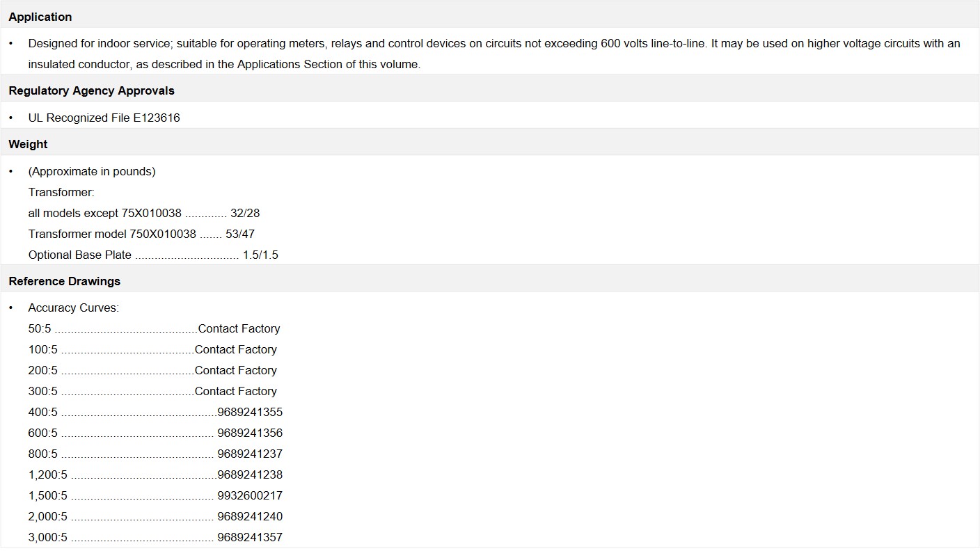Click drawing number 9932600217 for 1,500:5

point(250,495)
